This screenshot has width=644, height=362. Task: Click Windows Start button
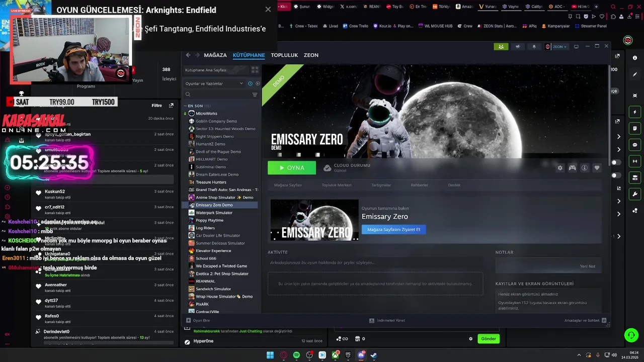click(270, 355)
